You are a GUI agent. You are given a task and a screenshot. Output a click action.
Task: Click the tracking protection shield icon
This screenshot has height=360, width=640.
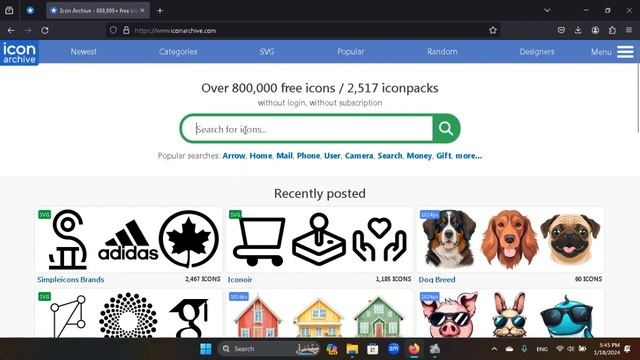pos(113,30)
